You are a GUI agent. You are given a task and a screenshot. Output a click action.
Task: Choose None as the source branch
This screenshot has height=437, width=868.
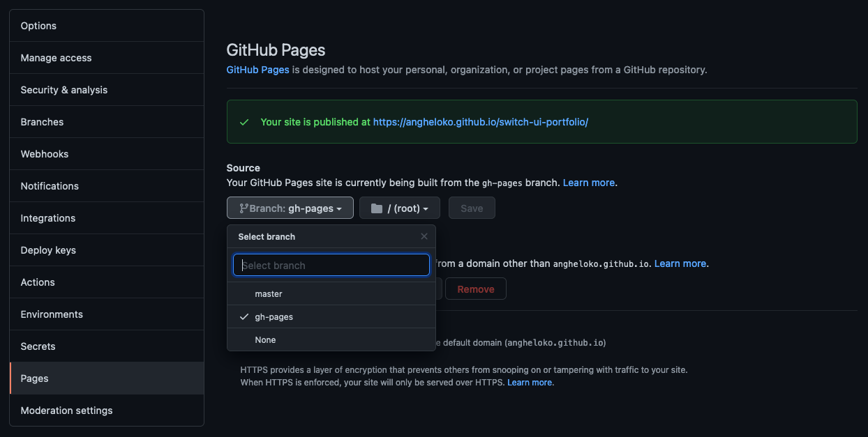tap(265, 340)
